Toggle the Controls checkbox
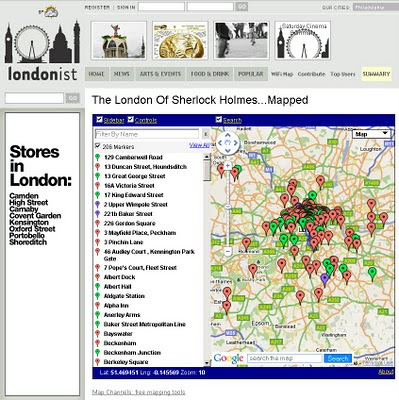This screenshot has height=400, width=399. pos(131,119)
